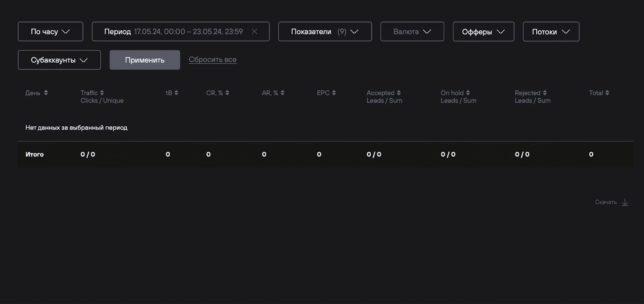Expand the Показатели (9) dropdown

(x=325, y=31)
